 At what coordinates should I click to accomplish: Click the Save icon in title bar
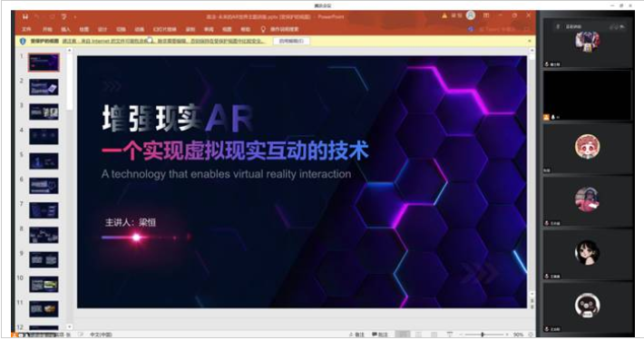coord(25,16)
